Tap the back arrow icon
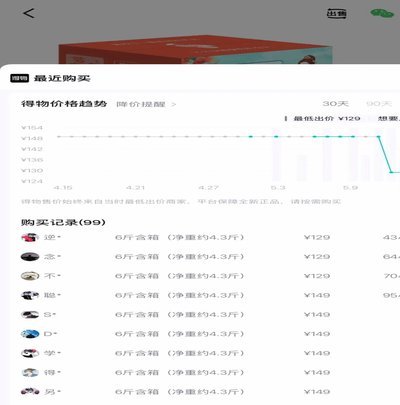The image size is (400, 405). click(29, 13)
